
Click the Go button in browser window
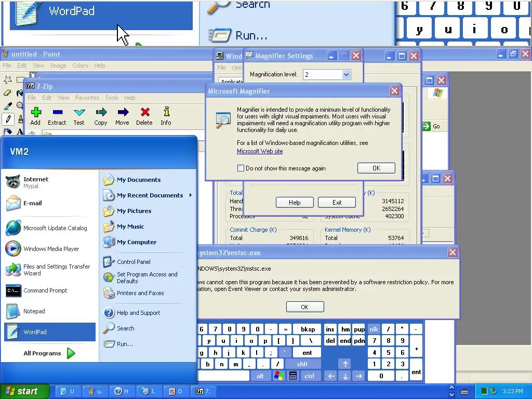click(x=431, y=127)
